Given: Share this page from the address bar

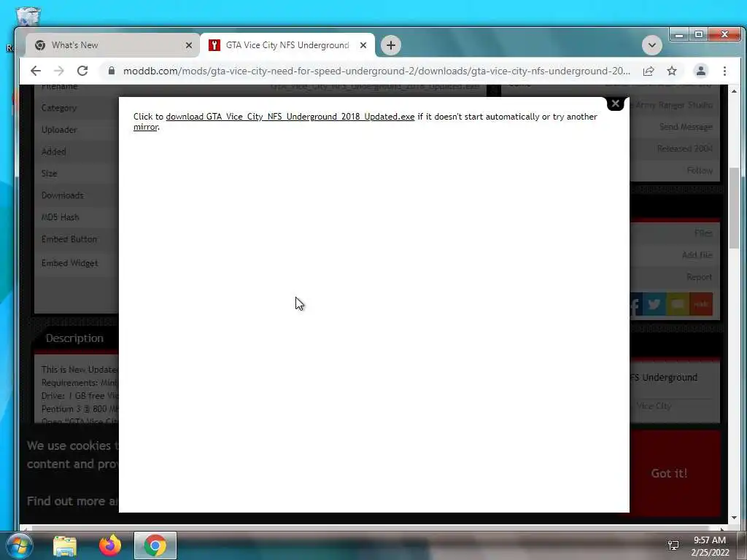Looking at the screenshot, I should (649, 71).
